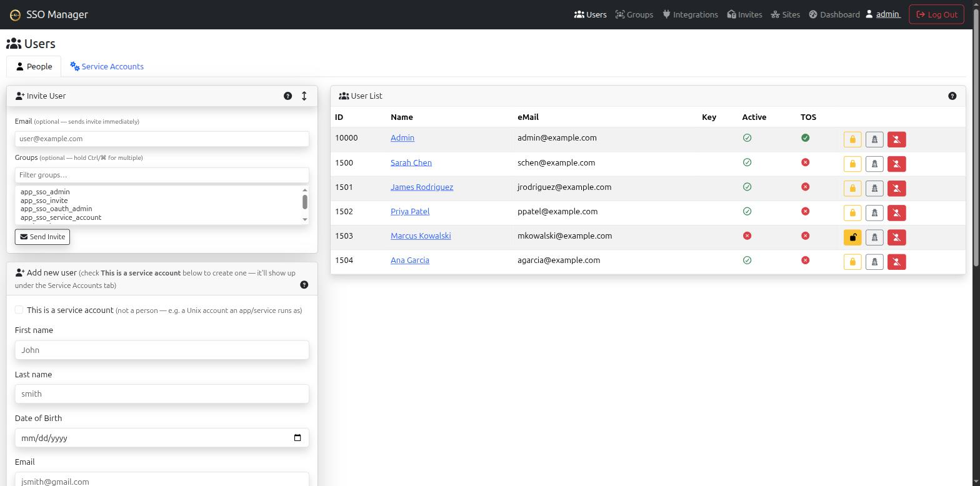
Task: Click impersonate icon in James Rodriguez row
Action: click(x=874, y=188)
